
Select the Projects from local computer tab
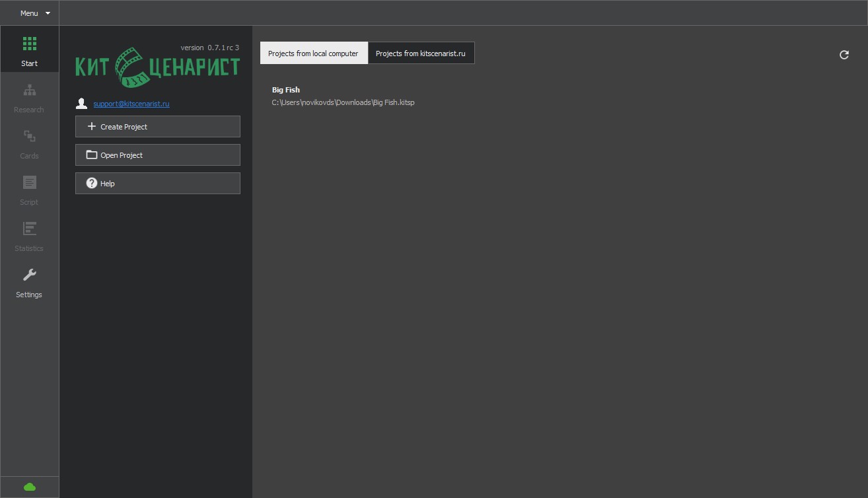pos(313,53)
